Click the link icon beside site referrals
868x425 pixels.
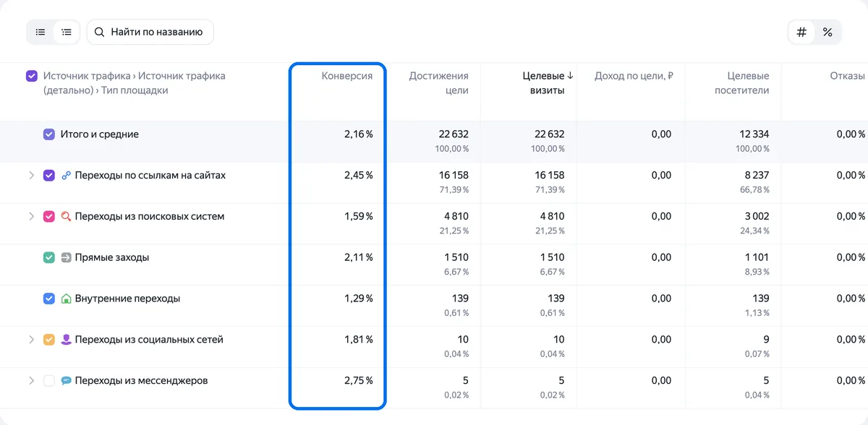pyautogui.click(x=67, y=175)
